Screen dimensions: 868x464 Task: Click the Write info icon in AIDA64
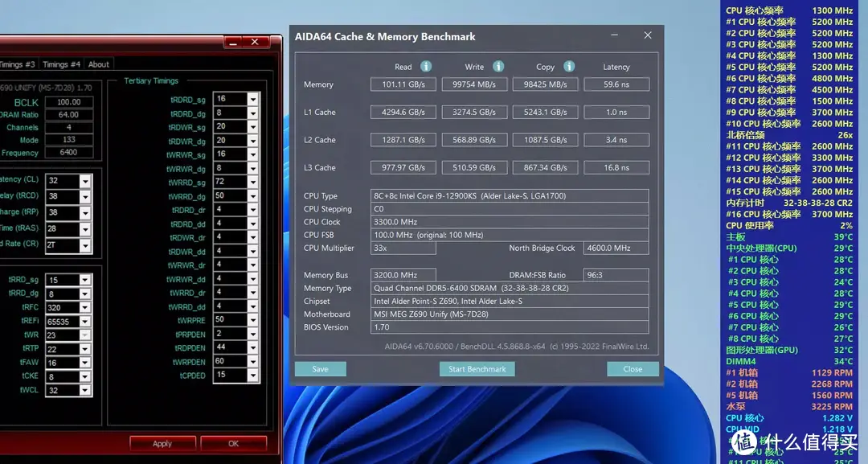point(498,67)
